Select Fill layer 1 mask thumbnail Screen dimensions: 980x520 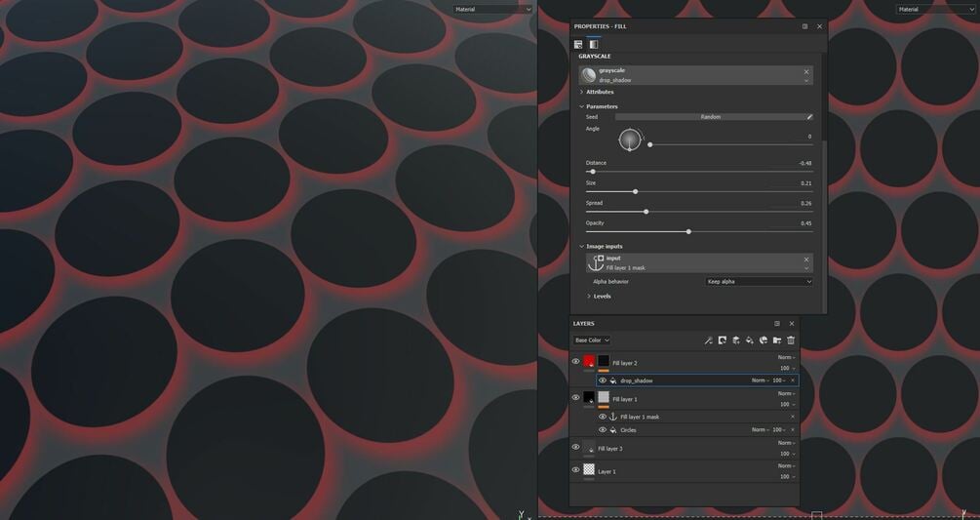point(604,397)
